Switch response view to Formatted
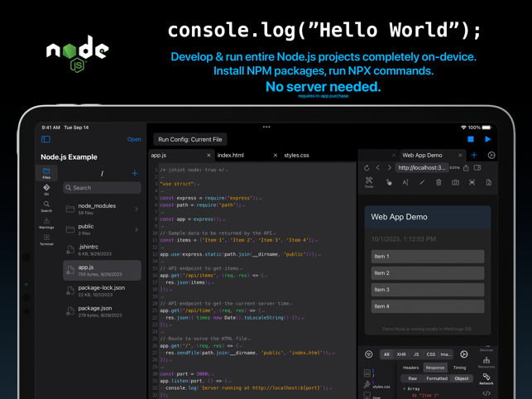Screen dimensions: 532x399 pos(437,378)
